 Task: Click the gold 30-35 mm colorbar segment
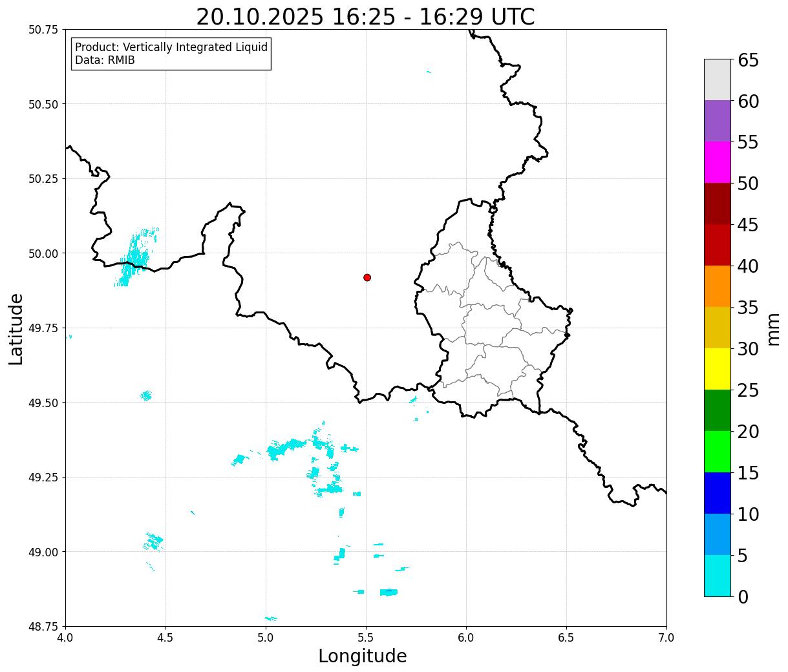pos(718,328)
